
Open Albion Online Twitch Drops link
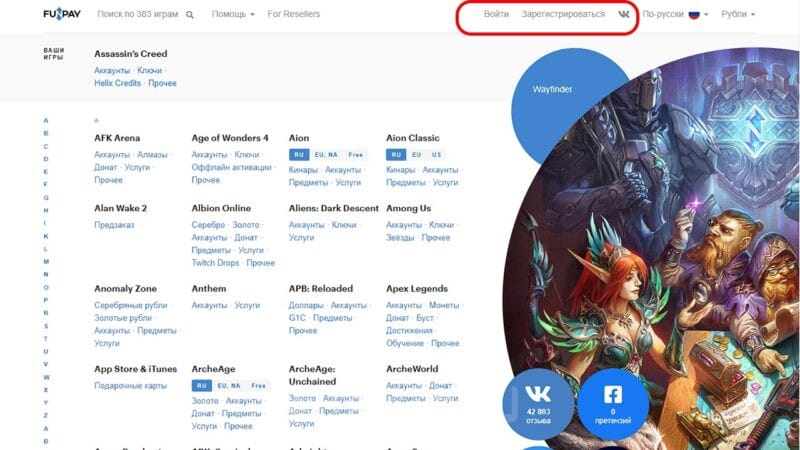point(215,263)
